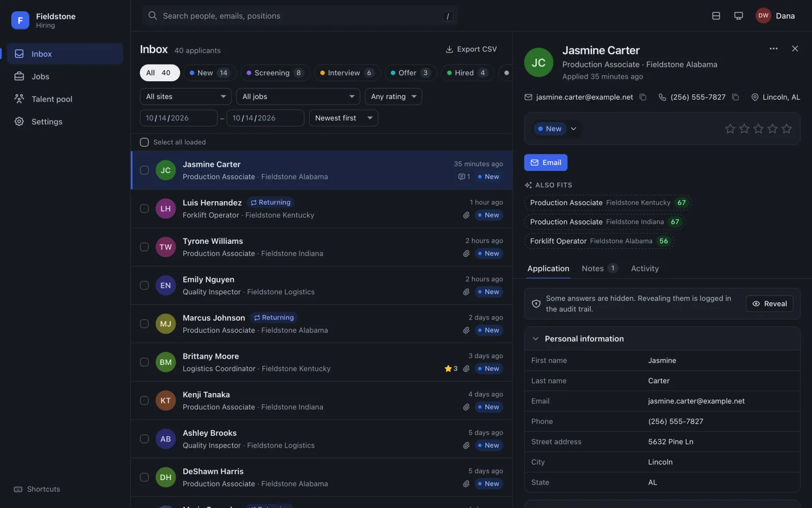This screenshot has width=812, height=508.
Task: Go to Talent pool
Action: pyautogui.click(x=65, y=99)
